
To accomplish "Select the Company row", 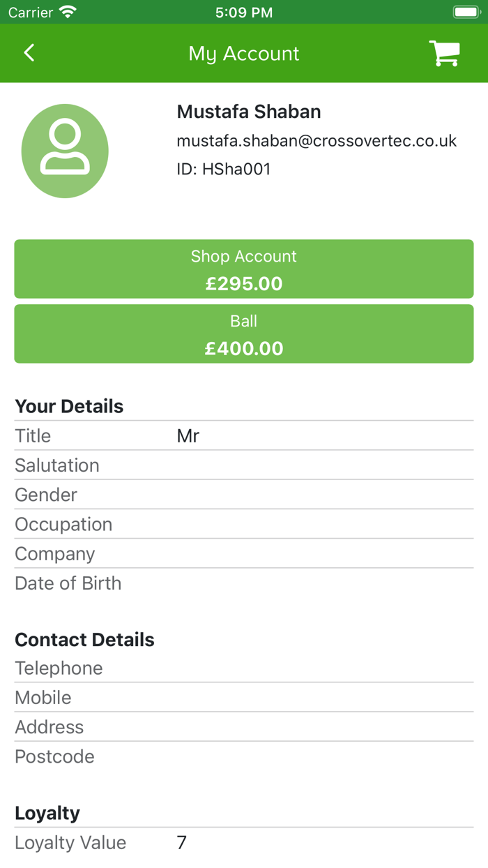I will tap(244, 554).
